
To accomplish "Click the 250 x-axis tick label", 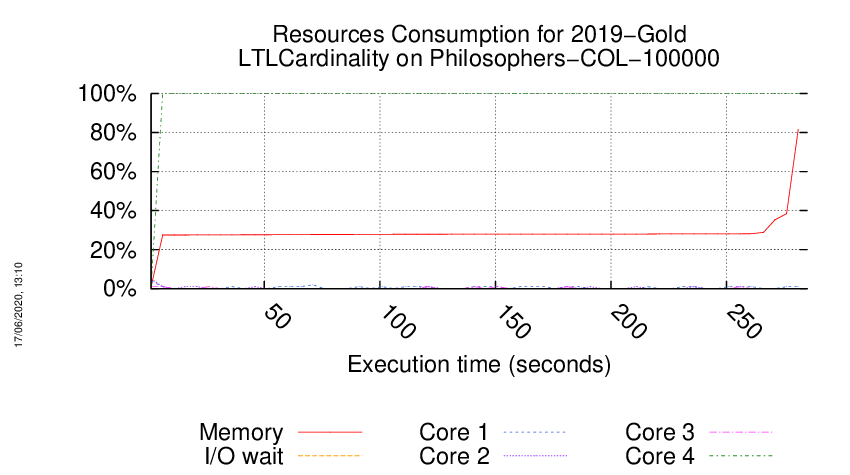I will [744, 322].
